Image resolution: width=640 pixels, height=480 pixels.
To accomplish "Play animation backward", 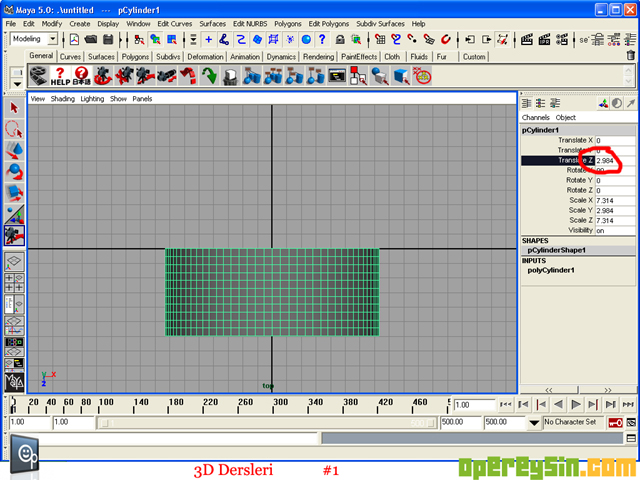I will (x=558, y=405).
